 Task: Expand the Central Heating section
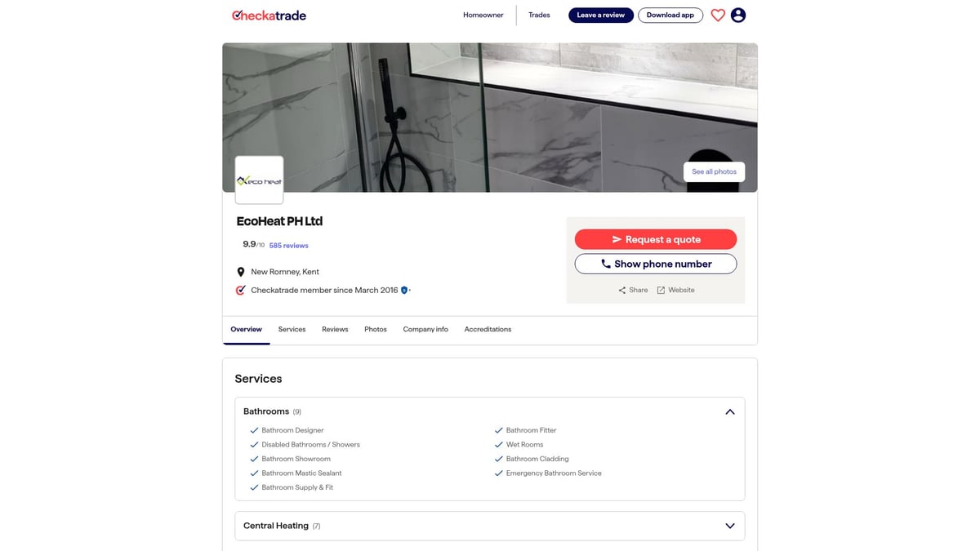pyautogui.click(x=730, y=526)
